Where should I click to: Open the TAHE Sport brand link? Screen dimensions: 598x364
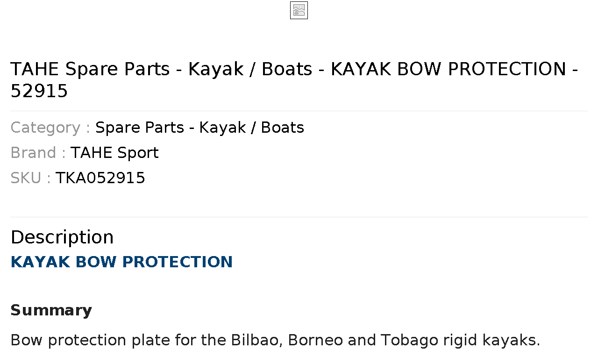pyautogui.click(x=114, y=153)
